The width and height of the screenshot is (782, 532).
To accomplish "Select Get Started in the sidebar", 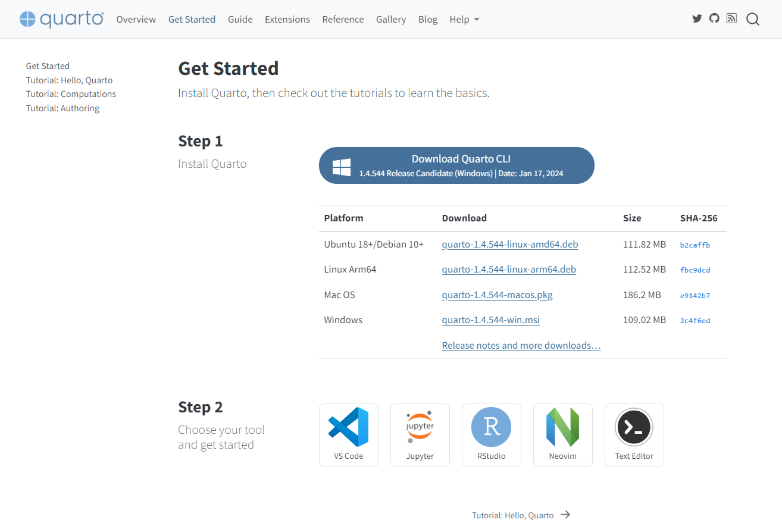I will click(48, 66).
